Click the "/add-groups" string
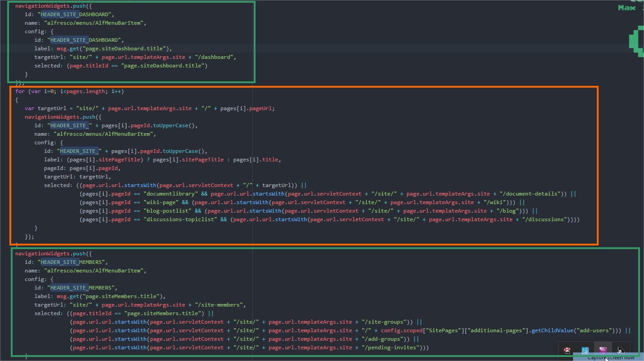Screen dimensions: 644x361 pos(383,339)
